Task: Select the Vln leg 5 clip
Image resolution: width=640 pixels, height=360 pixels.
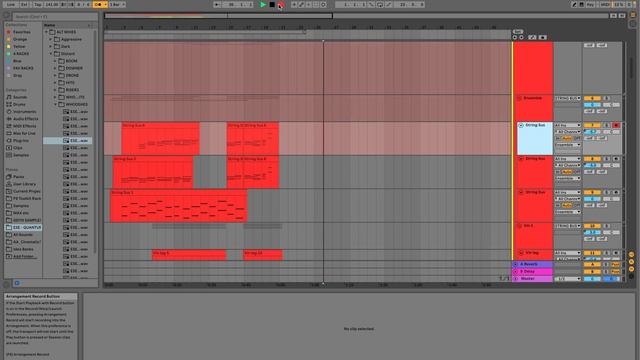Action: point(189,255)
